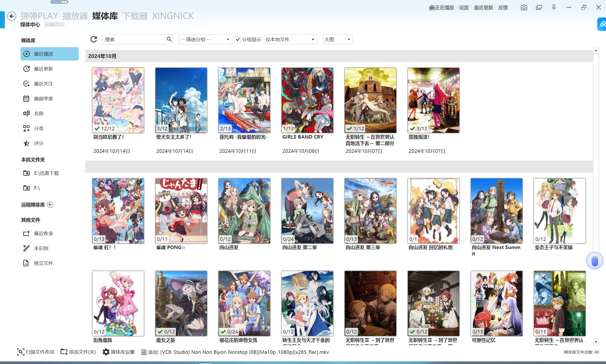Open the 街角魔族 poster
Viewport: 606px width, 364px height.
tap(118, 303)
